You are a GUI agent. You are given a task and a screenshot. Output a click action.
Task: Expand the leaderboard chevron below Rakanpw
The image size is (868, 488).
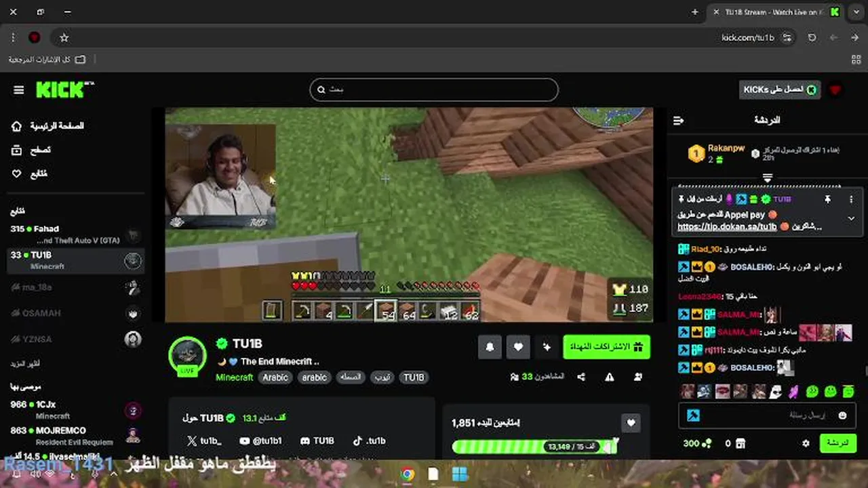pyautogui.click(x=768, y=178)
